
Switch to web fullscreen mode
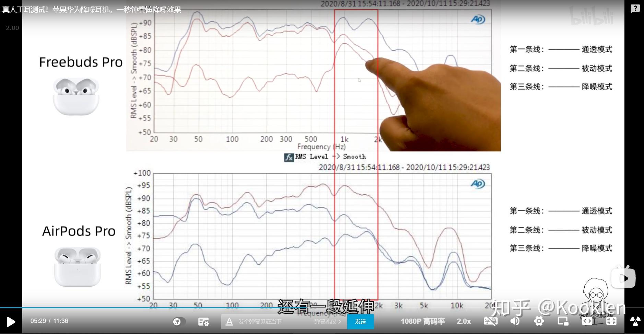(587, 321)
